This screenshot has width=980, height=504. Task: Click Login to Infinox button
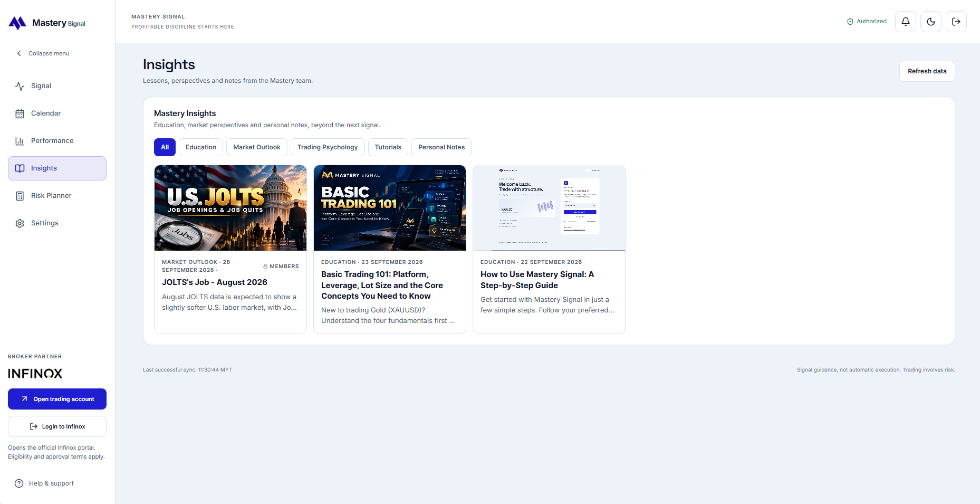[57, 426]
